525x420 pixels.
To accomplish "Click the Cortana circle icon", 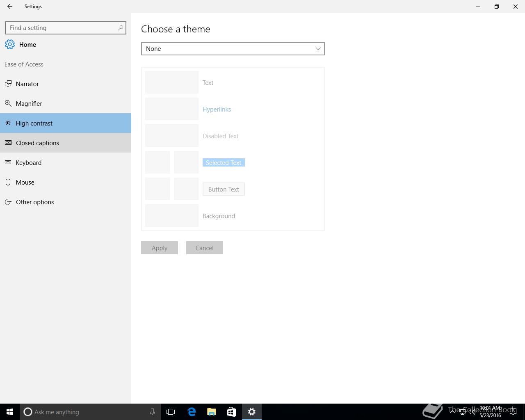I will pos(28,412).
